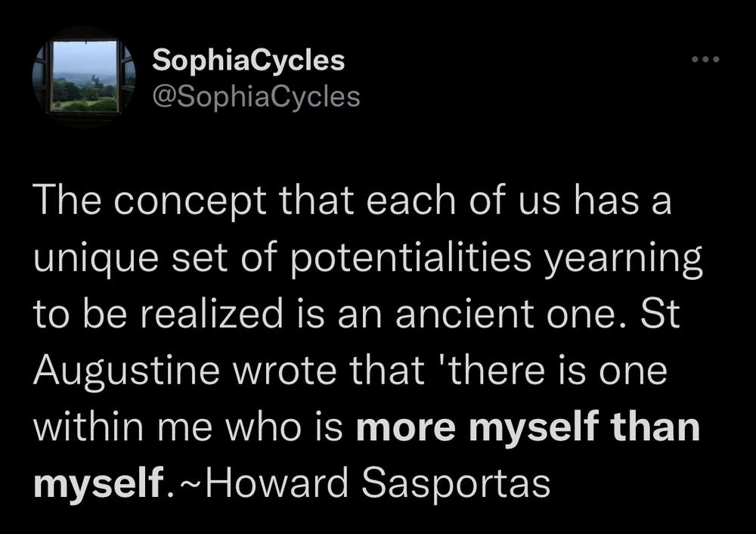The width and height of the screenshot is (756, 534).
Task: Click the bold word "myself." on last line
Action: (103, 483)
